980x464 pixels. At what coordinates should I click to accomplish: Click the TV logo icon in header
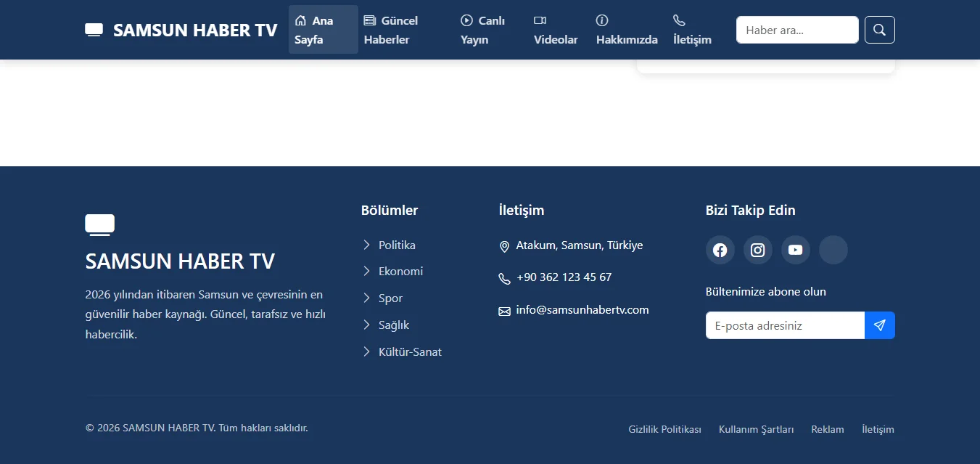click(94, 30)
